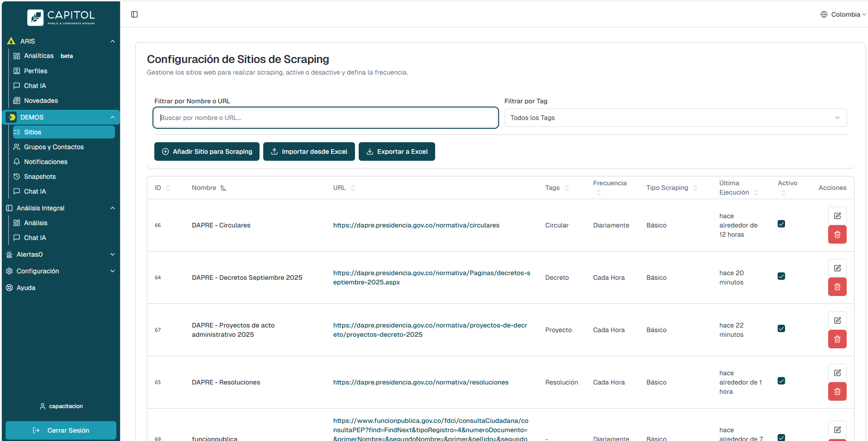This screenshot has height=441, width=868.
Task: Click Añadir Sitio para Scraping button
Action: coord(207,151)
